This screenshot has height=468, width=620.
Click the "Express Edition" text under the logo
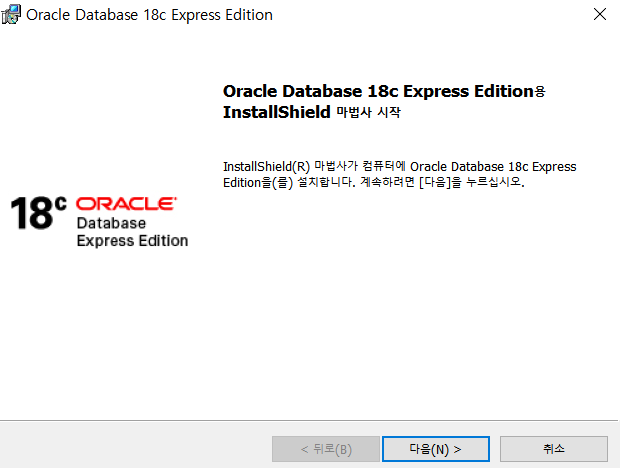pyautogui.click(x=132, y=241)
